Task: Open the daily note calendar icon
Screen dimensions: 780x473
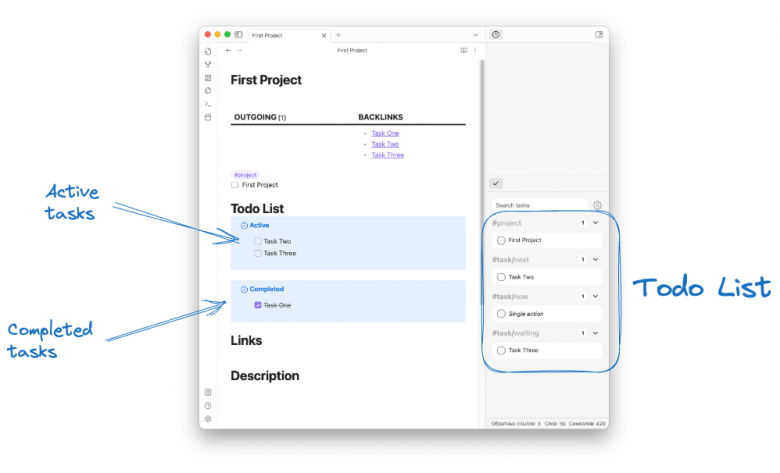Action: (x=208, y=117)
